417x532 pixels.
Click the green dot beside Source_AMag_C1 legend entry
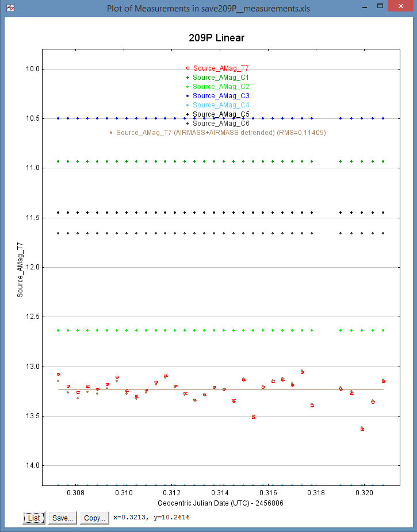pyautogui.click(x=188, y=78)
